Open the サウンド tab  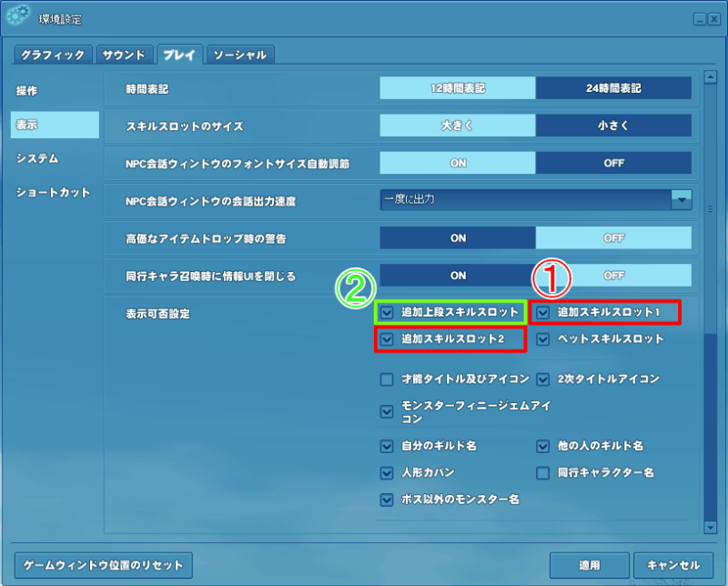[x=123, y=56]
